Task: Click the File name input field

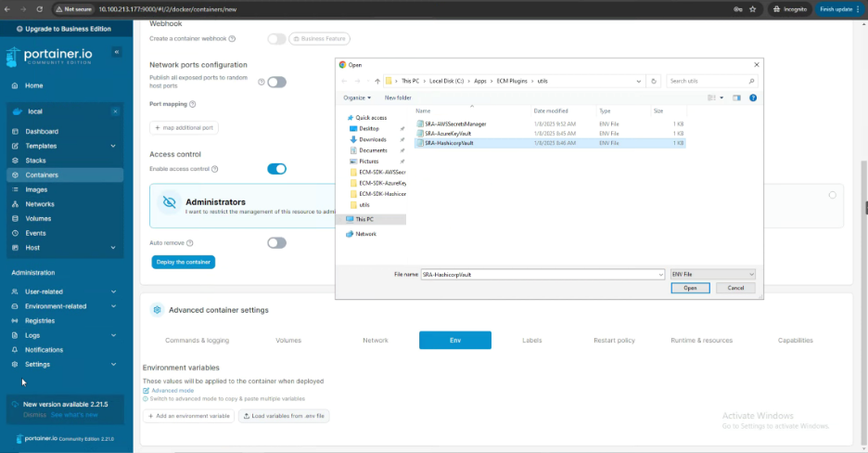Action: pos(539,275)
